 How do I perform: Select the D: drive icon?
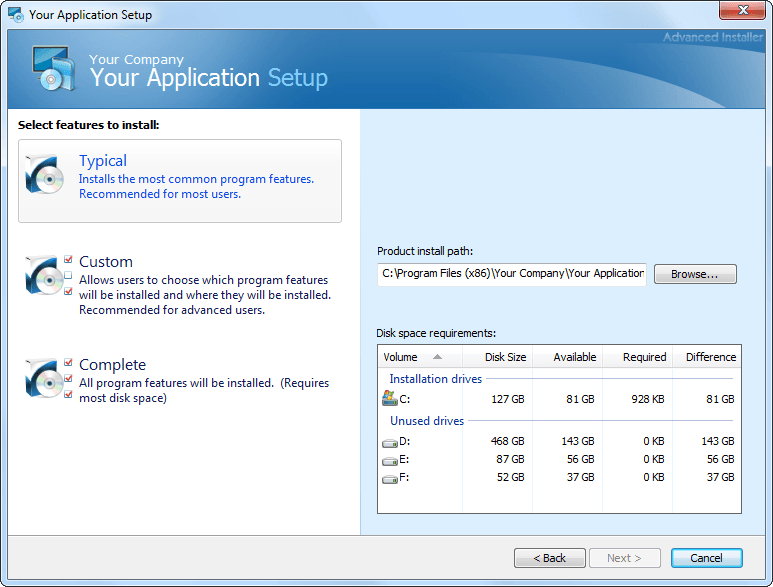pos(389,441)
